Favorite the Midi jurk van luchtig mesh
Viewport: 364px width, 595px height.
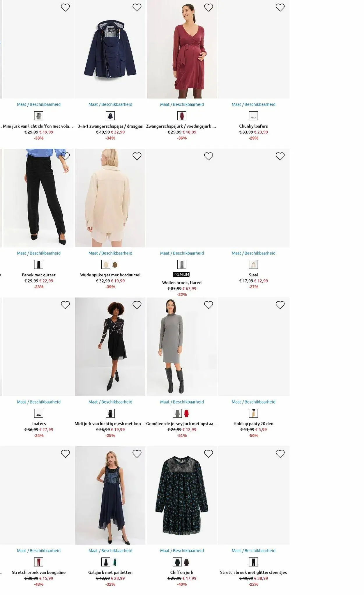coord(137,305)
